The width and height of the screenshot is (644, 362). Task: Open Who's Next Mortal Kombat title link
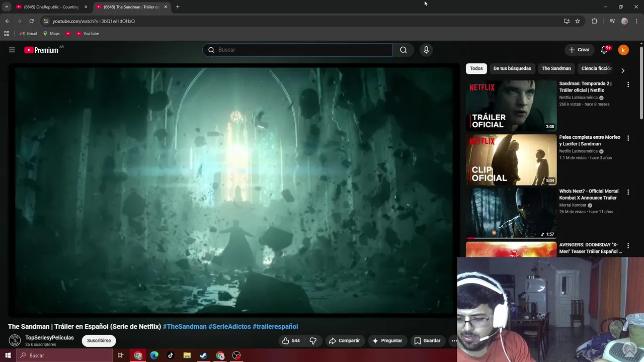point(589,195)
